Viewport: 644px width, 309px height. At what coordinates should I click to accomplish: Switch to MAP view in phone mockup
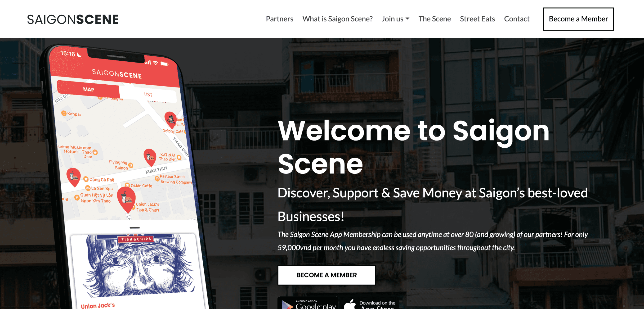[x=89, y=89]
